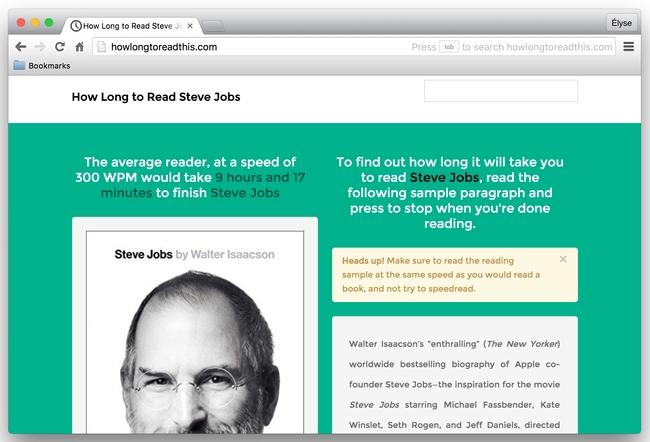Select the How Long to Read Steve Jobs tab
650x442 pixels.
131,26
